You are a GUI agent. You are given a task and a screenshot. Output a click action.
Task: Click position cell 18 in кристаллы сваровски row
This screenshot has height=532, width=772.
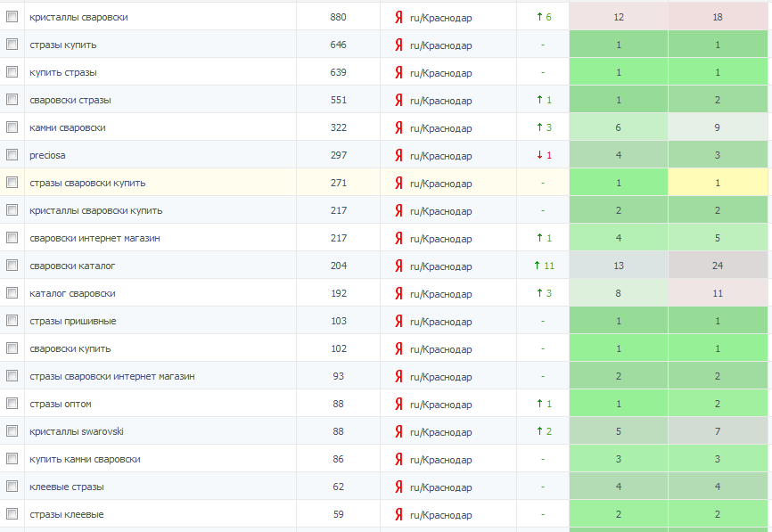[718, 17]
